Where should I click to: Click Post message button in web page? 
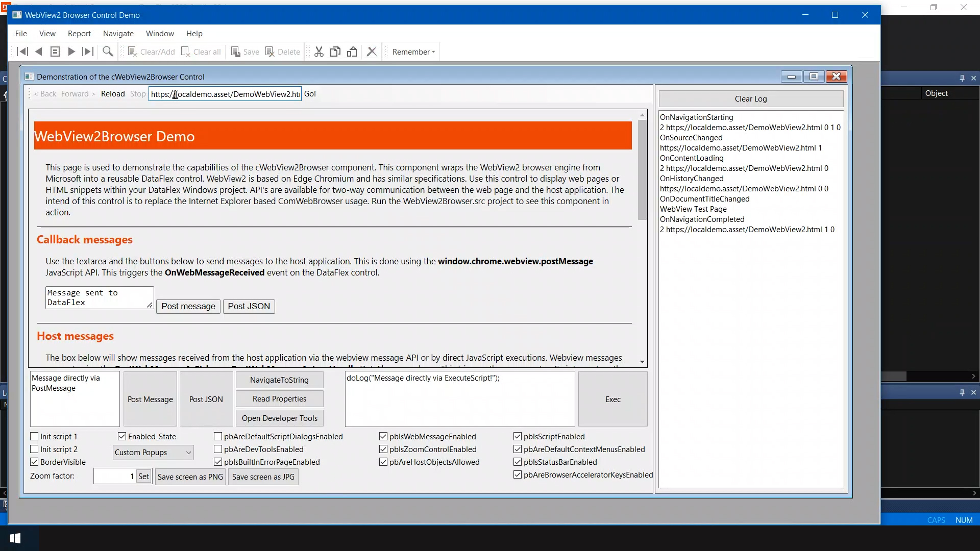click(x=188, y=306)
